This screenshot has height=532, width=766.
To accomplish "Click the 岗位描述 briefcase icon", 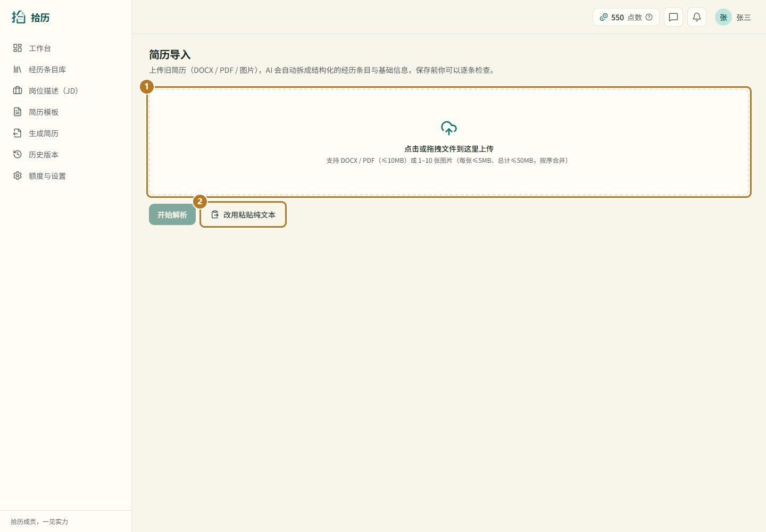I will [x=18, y=90].
